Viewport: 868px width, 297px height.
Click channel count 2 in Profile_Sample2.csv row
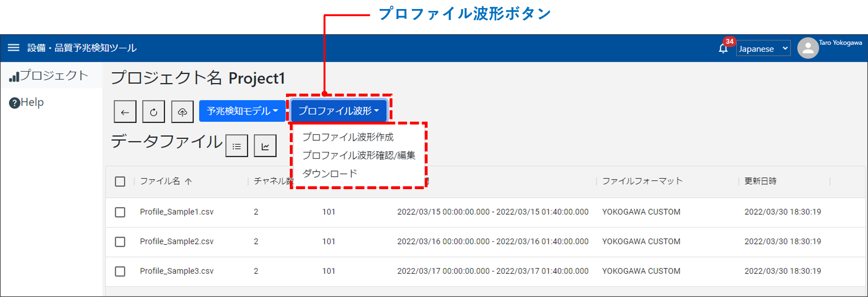[256, 241]
